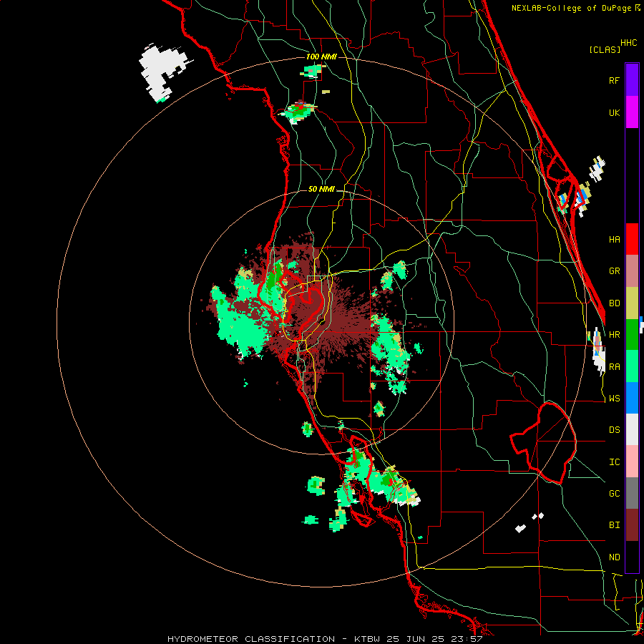This screenshot has height=644, width=644.
Task: Click the olive-yellow BD legend swatch
Action: coord(632,303)
